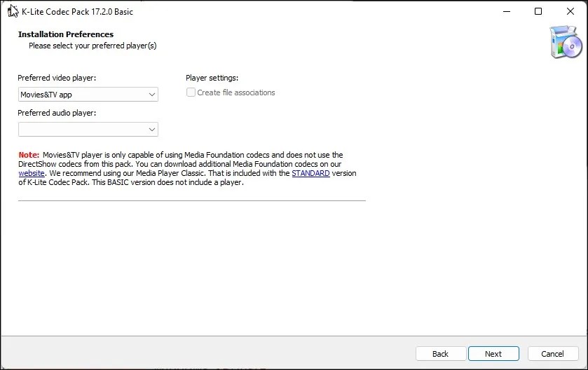Open the Preferred video player dropdown

point(88,95)
